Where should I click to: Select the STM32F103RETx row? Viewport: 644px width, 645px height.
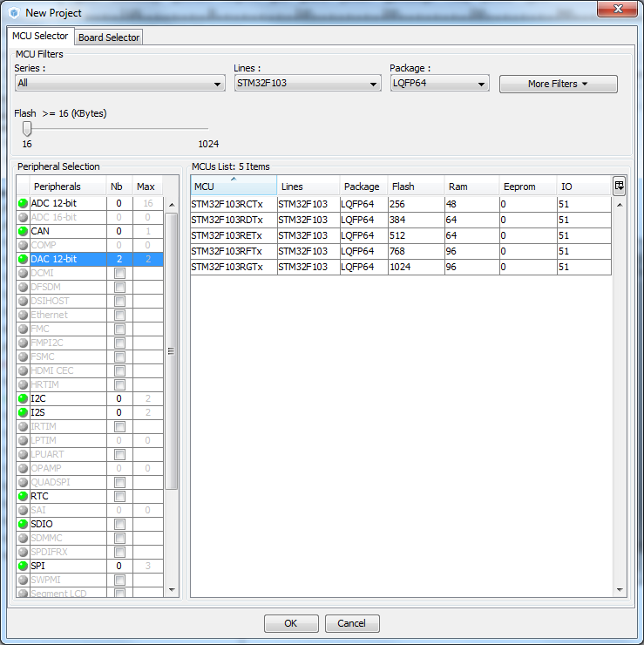pos(401,235)
